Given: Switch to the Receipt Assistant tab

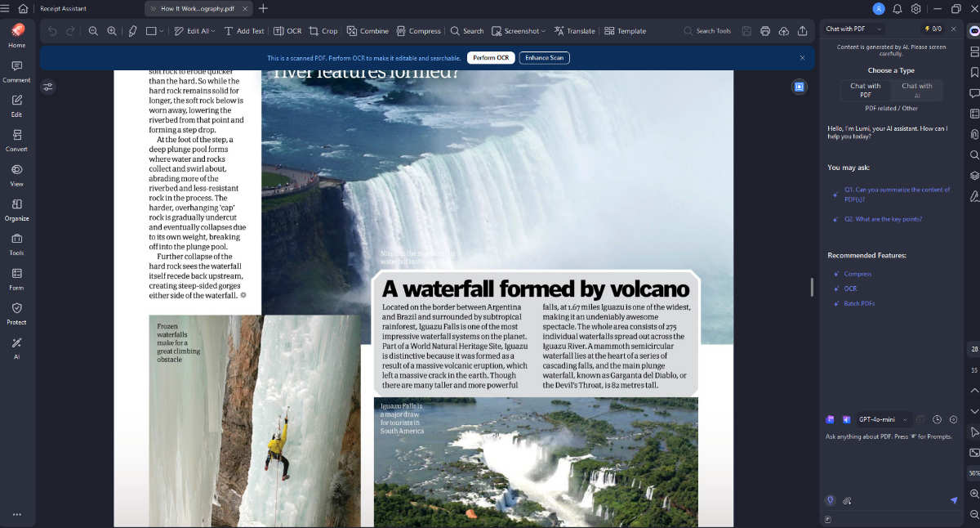Looking at the screenshot, I should (x=63, y=8).
